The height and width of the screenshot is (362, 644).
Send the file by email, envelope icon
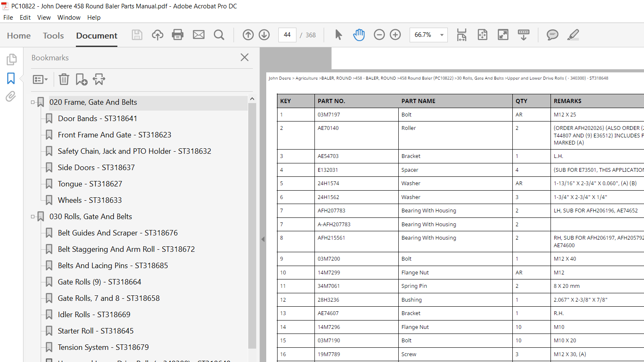(x=199, y=35)
